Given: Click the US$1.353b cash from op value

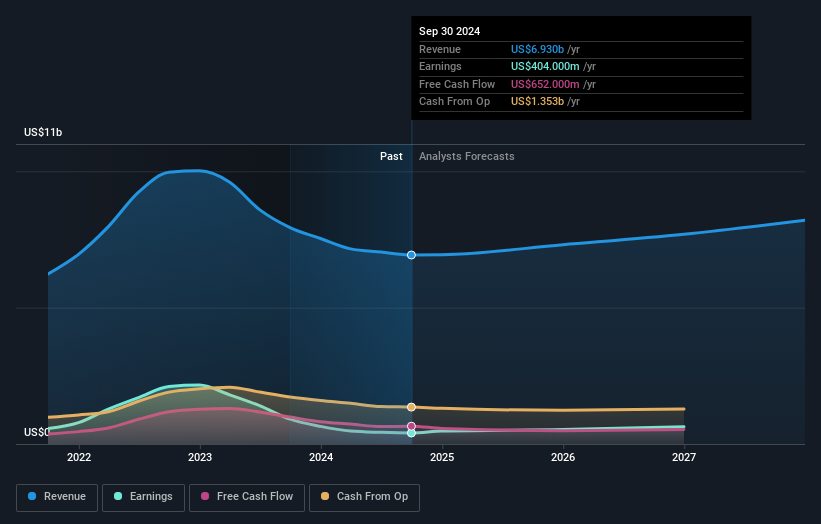Looking at the screenshot, I should [537, 102].
